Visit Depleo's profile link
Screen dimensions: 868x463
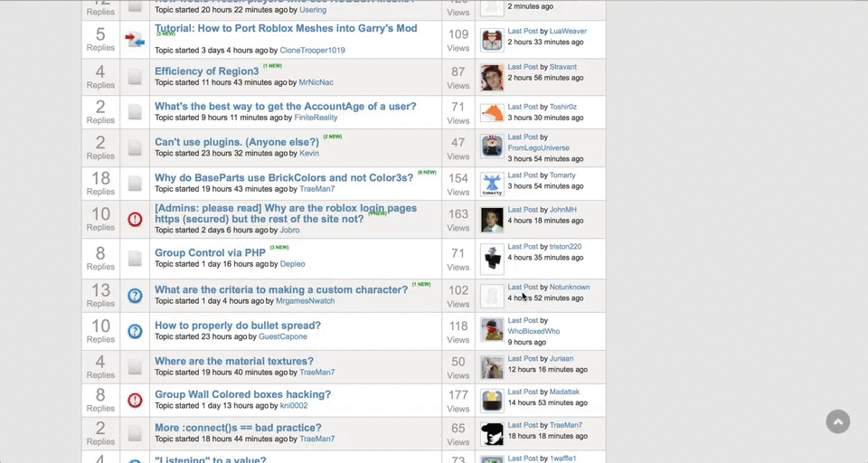pyautogui.click(x=292, y=264)
